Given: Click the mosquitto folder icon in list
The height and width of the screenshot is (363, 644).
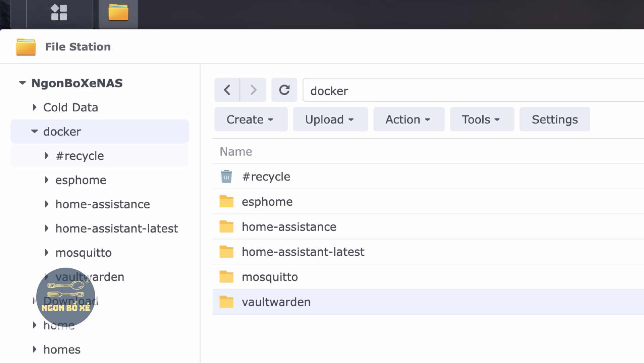Looking at the screenshot, I should tap(226, 277).
